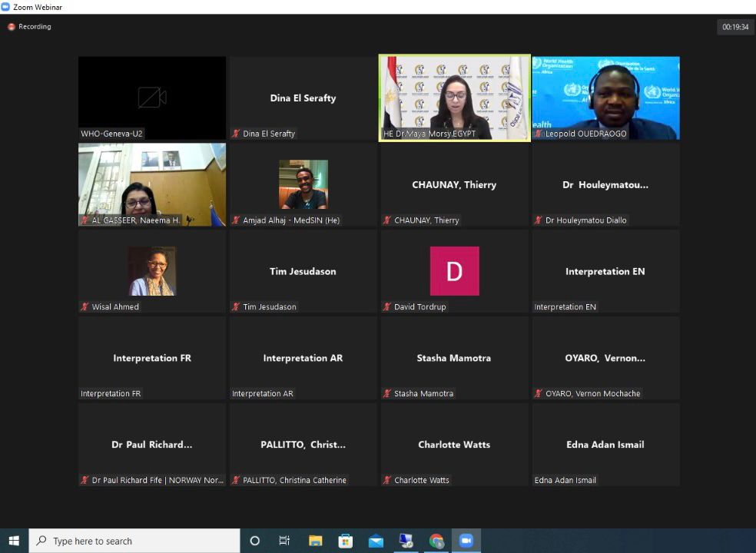Open File Explorer from the taskbar
This screenshot has height=553, width=756.
[316, 541]
